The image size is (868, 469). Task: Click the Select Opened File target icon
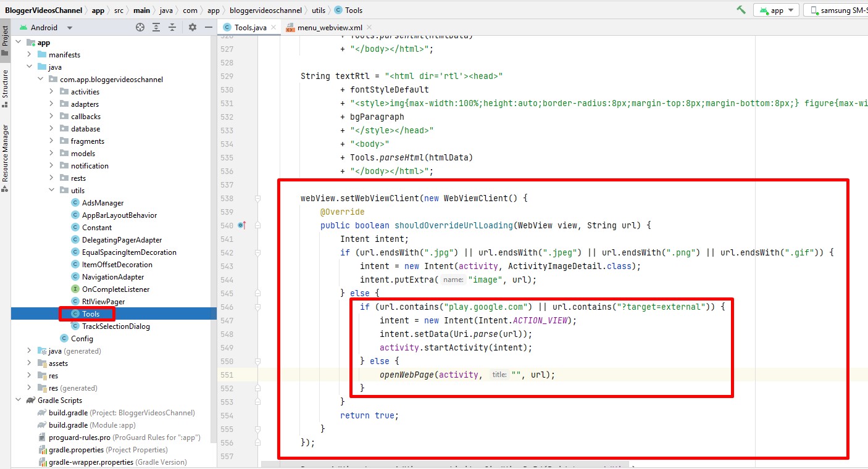(x=140, y=28)
